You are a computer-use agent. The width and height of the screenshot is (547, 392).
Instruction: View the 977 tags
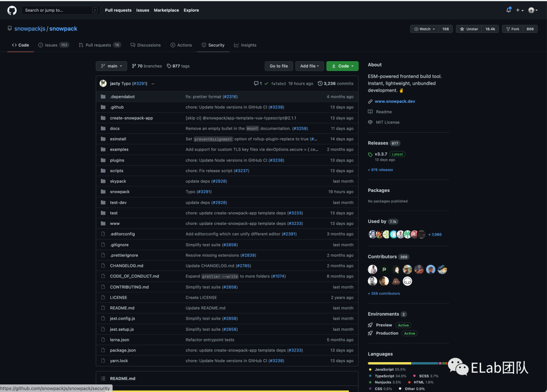click(178, 66)
